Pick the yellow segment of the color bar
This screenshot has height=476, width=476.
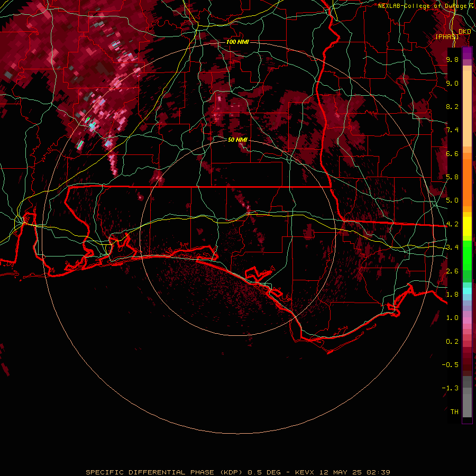[x=467, y=226]
